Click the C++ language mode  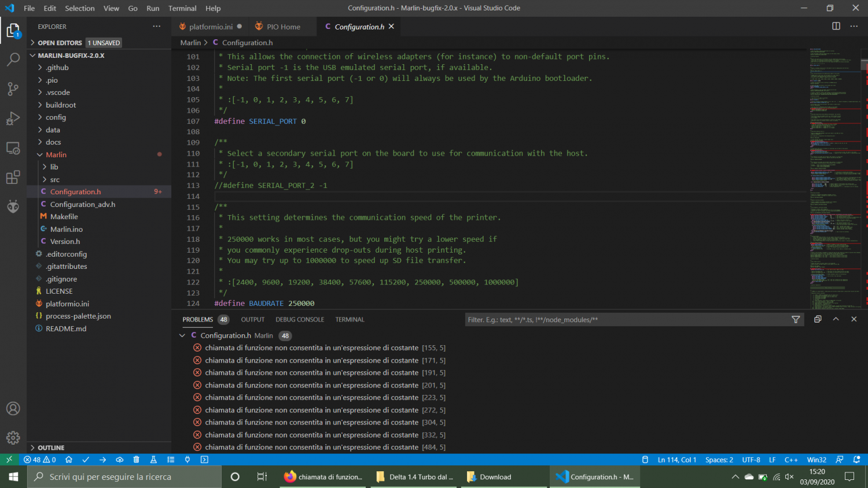791,460
